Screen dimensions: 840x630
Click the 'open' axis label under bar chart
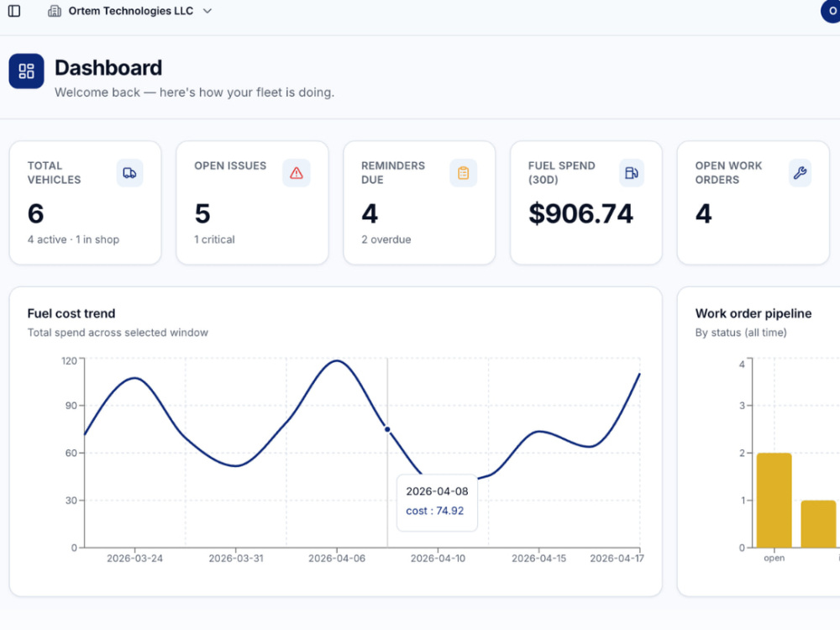(x=774, y=559)
